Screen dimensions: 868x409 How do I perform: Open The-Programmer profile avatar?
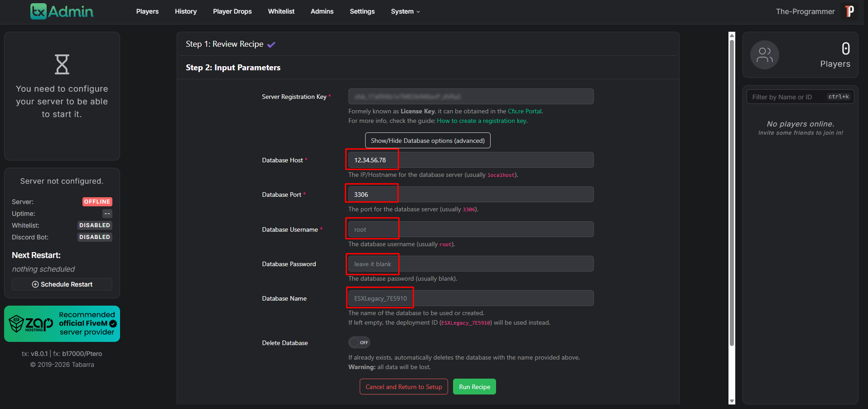(849, 11)
